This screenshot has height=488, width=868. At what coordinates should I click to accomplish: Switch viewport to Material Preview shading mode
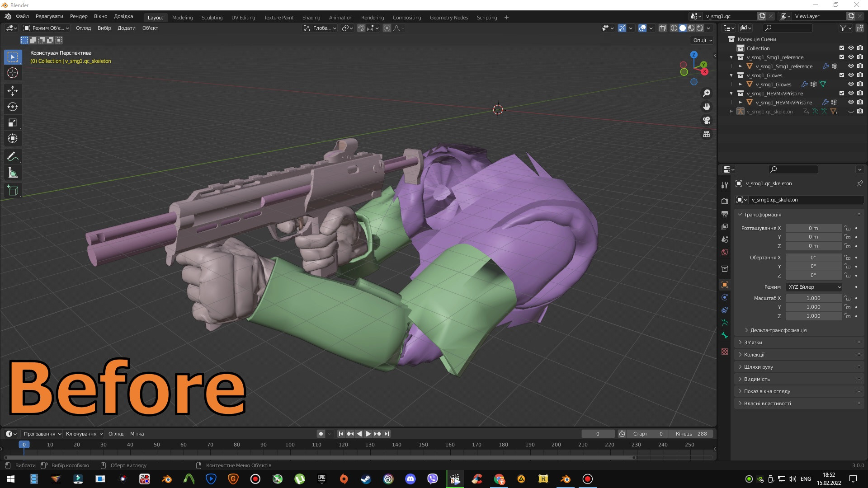(691, 28)
